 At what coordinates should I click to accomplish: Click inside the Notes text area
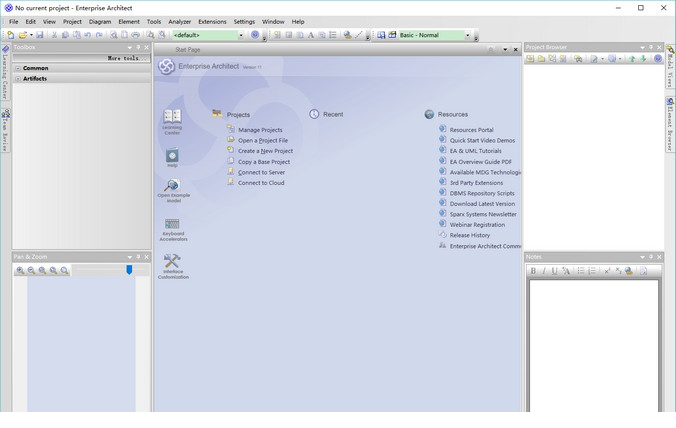pyautogui.click(x=594, y=346)
